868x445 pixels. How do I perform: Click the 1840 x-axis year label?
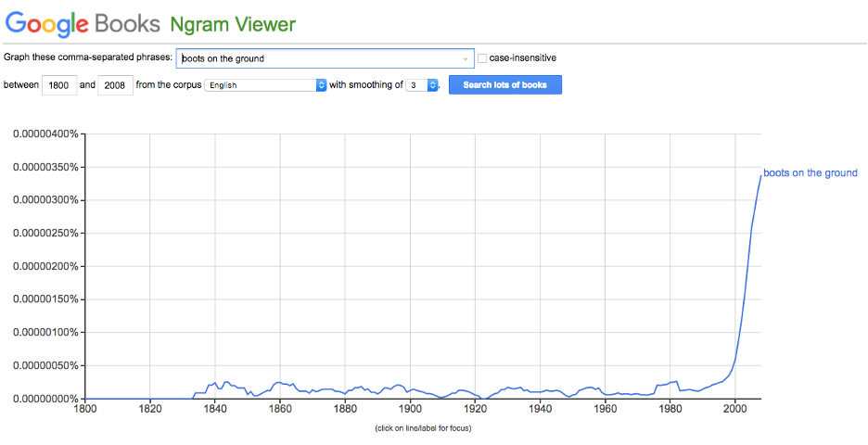[215, 408]
